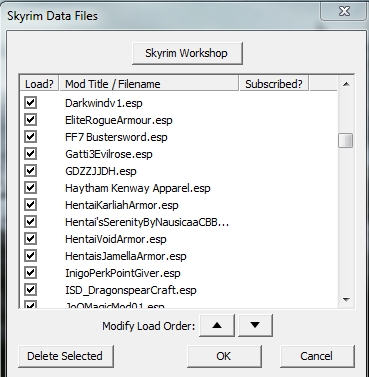Uncheck HentaiVoidArmor.esp checkbox
This screenshot has width=369, height=377.
click(30, 239)
